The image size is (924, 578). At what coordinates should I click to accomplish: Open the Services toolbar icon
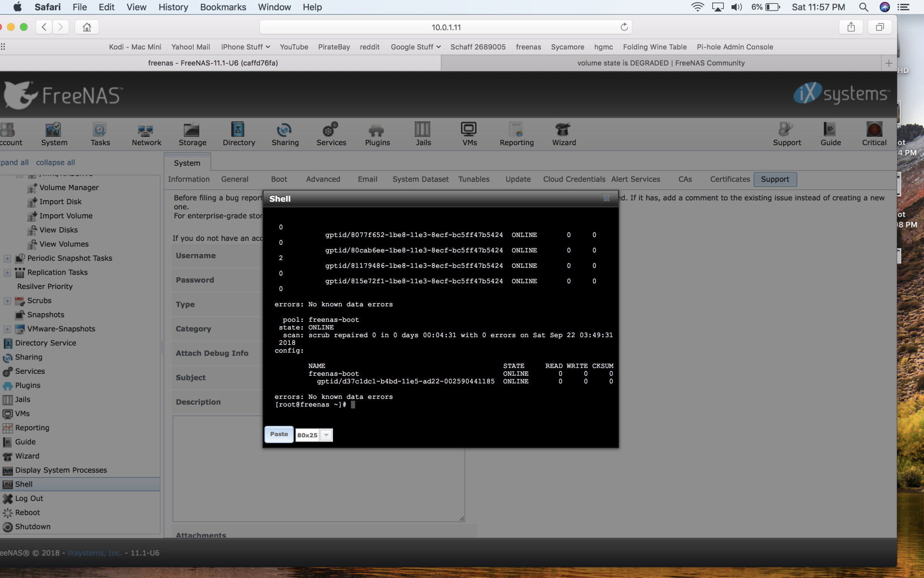tap(331, 134)
